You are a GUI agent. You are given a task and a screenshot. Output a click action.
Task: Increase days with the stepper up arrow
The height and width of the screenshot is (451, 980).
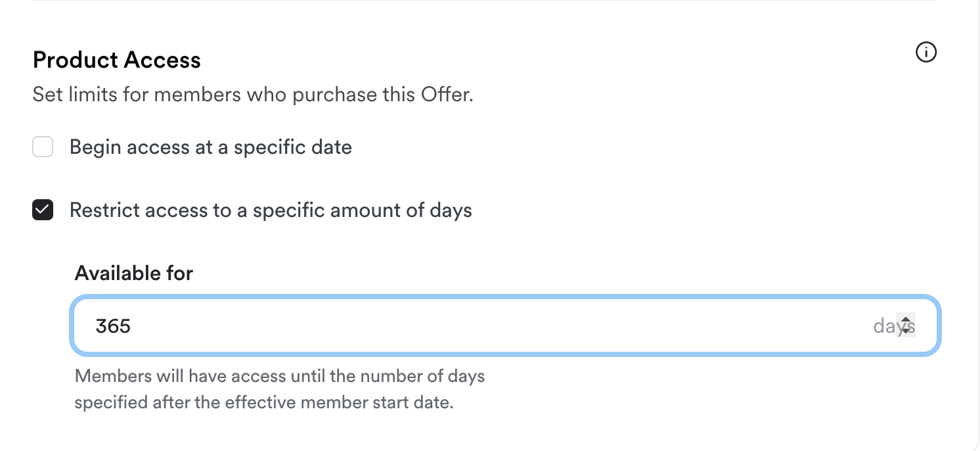(x=906, y=321)
